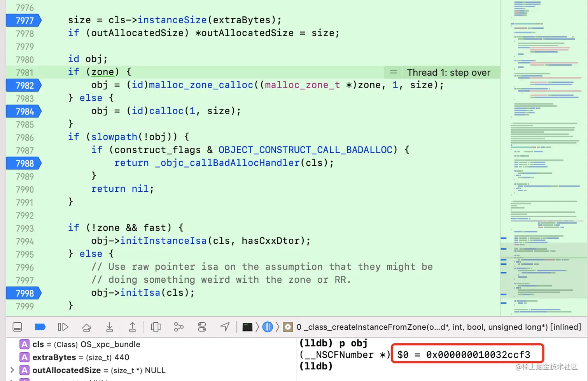The image size is (588, 381).
Task: Step out of the current function
Action: coord(132,327)
